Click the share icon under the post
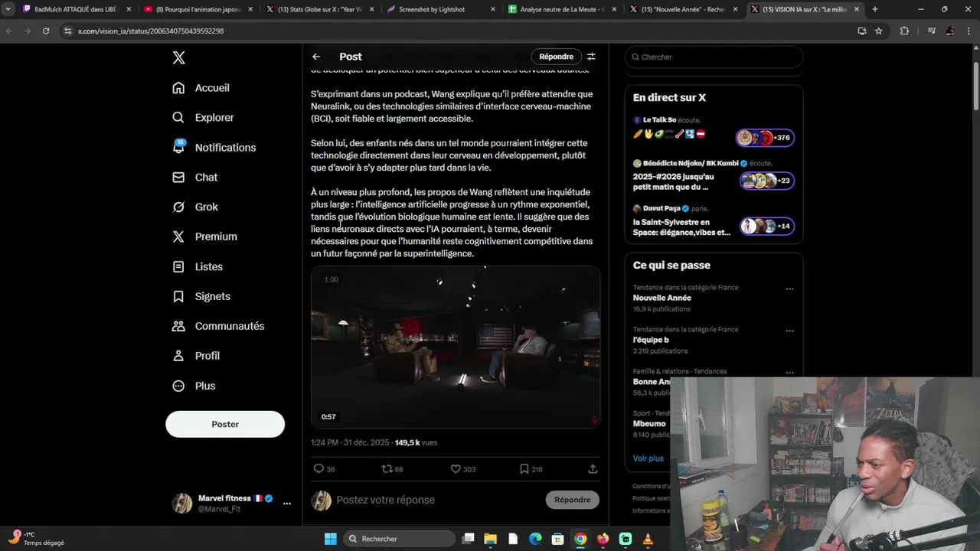Image resolution: width=980 pixels, height=551 pixels. [x=593, y=469]
